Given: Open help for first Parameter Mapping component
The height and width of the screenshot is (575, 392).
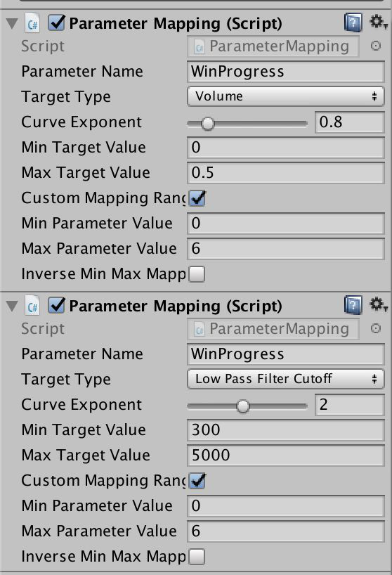Looking at the screenshot, I should pyautogui.click(x=353, y=22).
